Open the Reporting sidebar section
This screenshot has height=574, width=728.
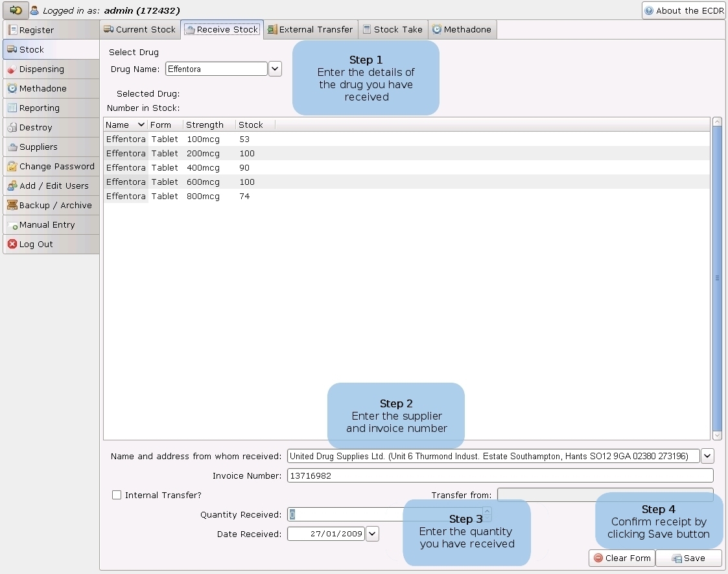coord(39,108)
